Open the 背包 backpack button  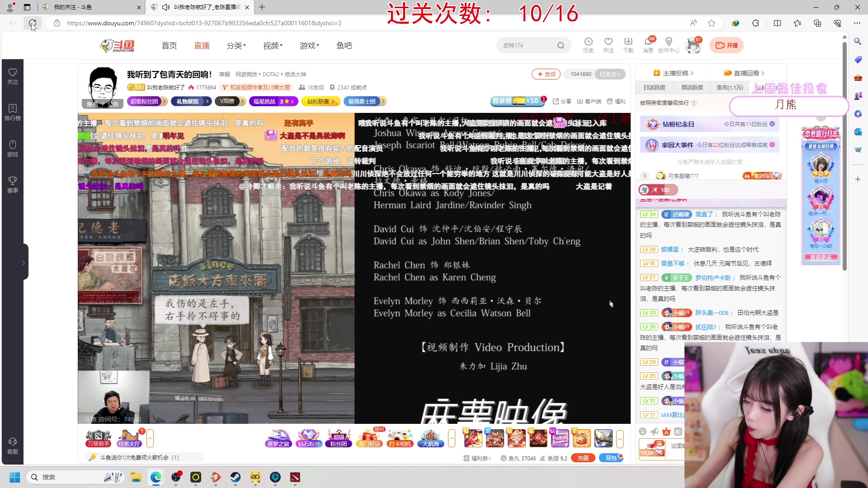coord(611,458)
